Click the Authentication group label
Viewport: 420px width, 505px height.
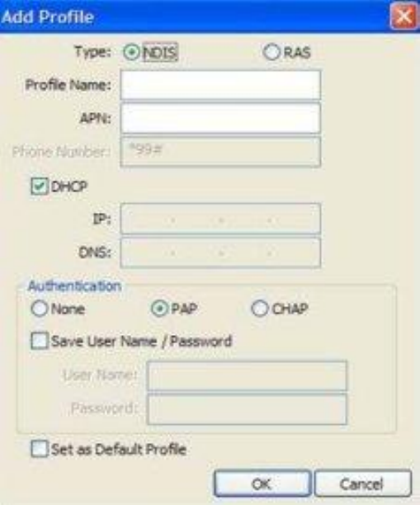pyautogui.click(x=74, y=286)
